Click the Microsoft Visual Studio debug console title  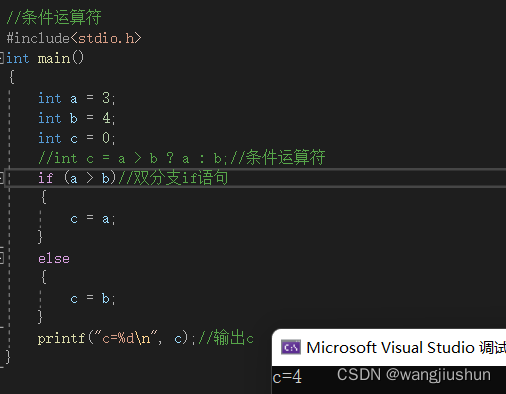coord(406,348)
